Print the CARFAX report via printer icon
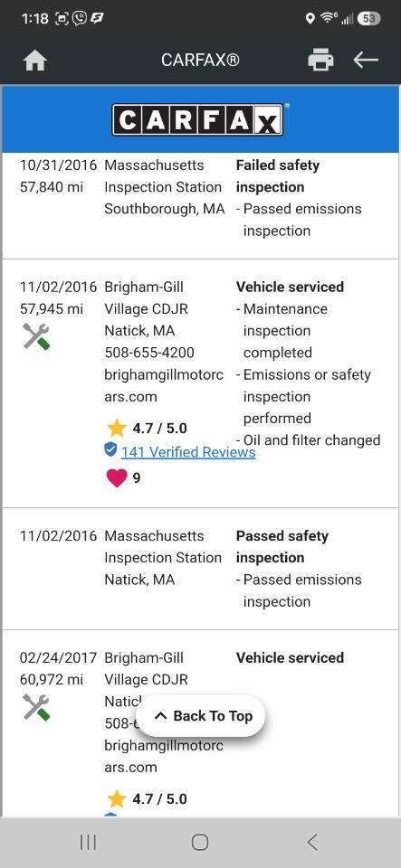401x868 pixels. [320, 60]
